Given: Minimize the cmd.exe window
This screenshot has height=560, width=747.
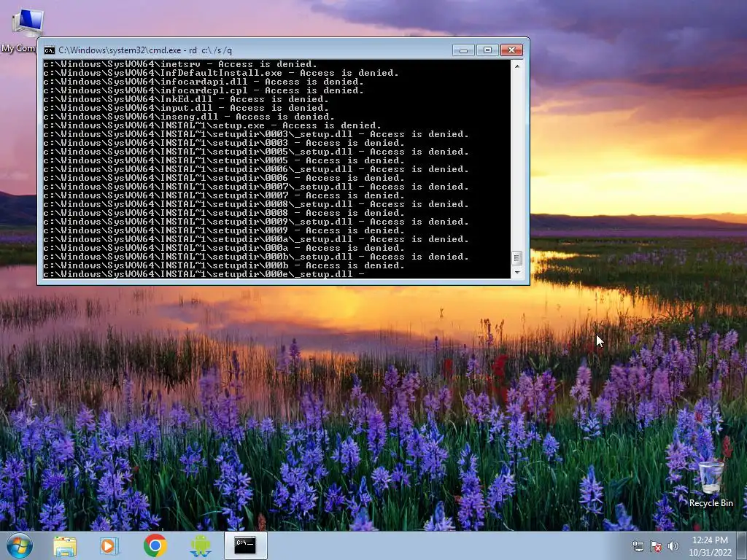Looking at the screenshot, I should [463, 50].
